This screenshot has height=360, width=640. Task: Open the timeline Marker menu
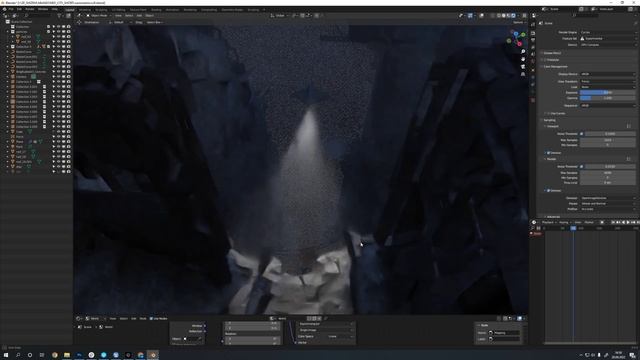589,222
